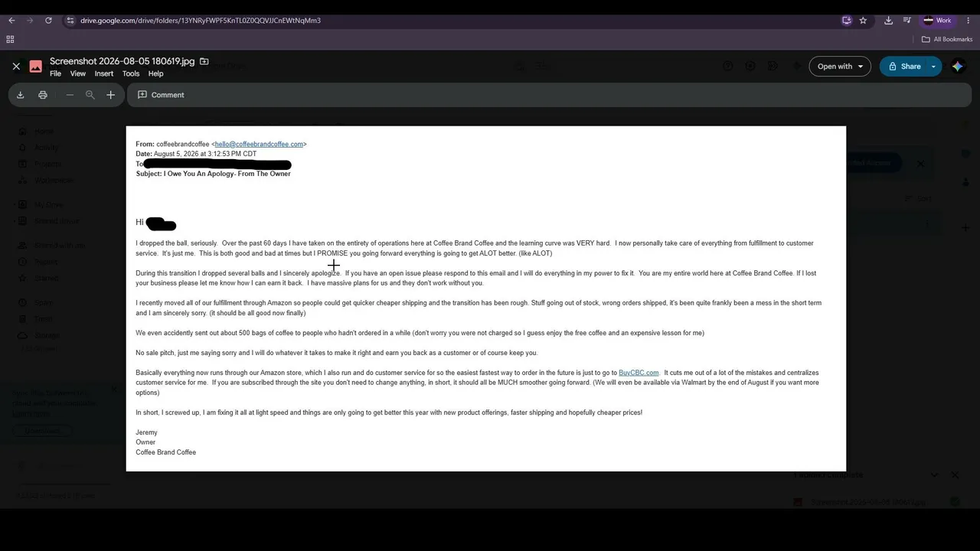Select Home in the dimmed Drive sidebar
The height and width of the screenshot is (551, 980).
tap(44, 132)
